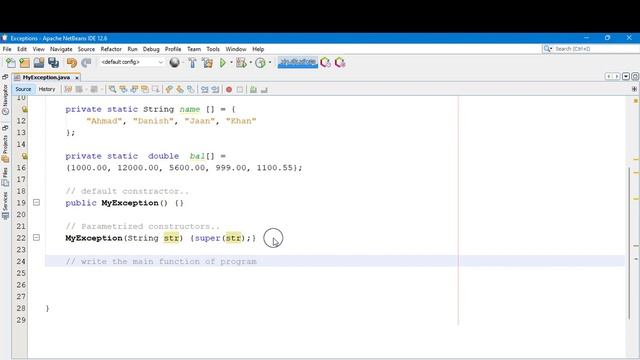640x360 pixels.
Task: Click the Comment lines editor icon
Action: tap(253, 89)
